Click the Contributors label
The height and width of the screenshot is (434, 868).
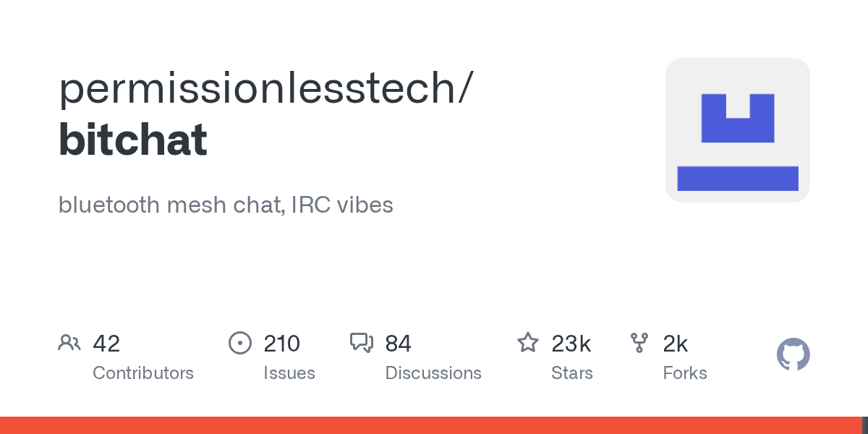(143, 373)
